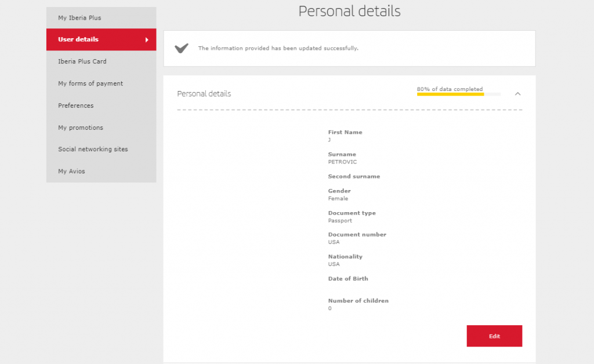This screenshot has height=364, width=594.
Task: Click the First Name value J
Action: point(329,140)
